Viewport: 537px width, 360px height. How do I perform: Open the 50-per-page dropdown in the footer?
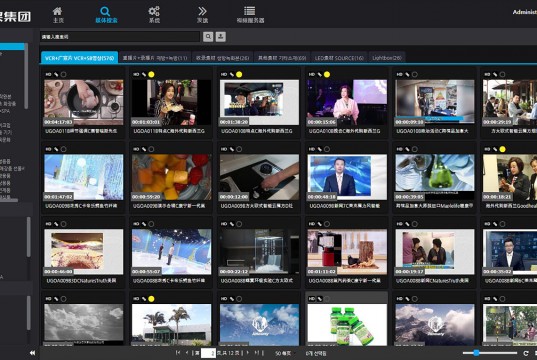(283, 353)
